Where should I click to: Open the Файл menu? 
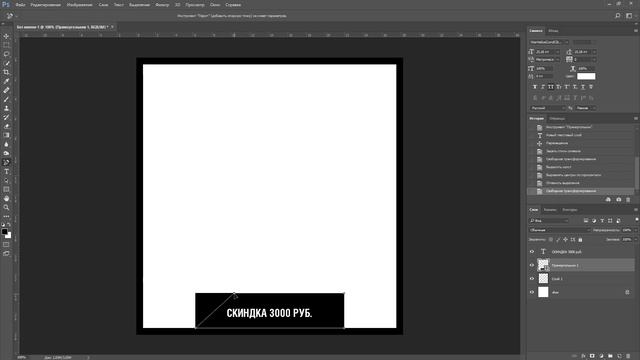coord(20,5)
